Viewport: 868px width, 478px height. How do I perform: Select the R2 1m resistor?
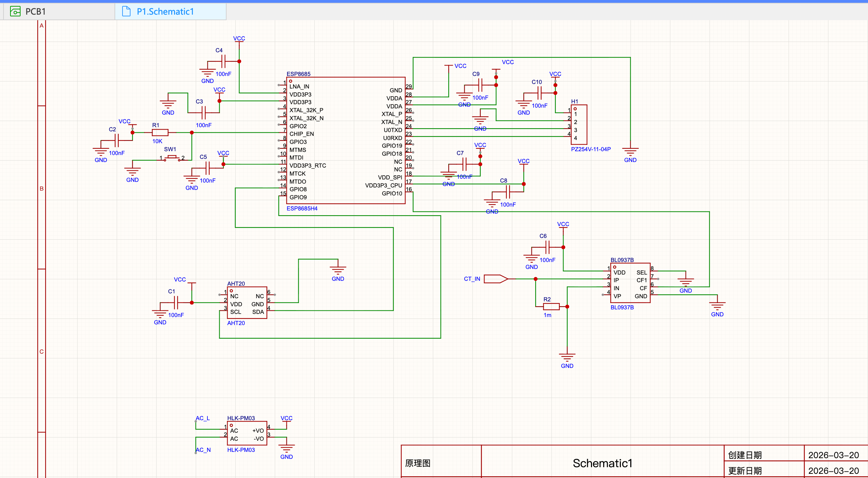tap(551, 307)
